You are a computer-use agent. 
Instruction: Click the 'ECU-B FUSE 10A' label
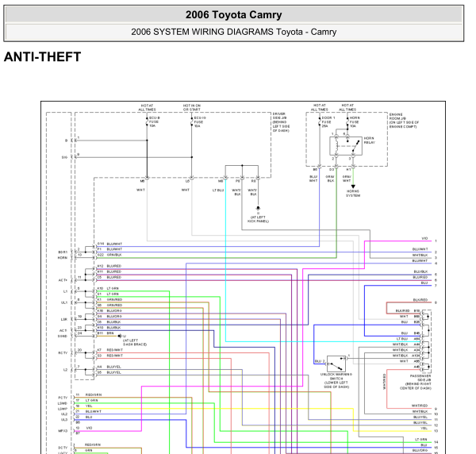(154, 121)
